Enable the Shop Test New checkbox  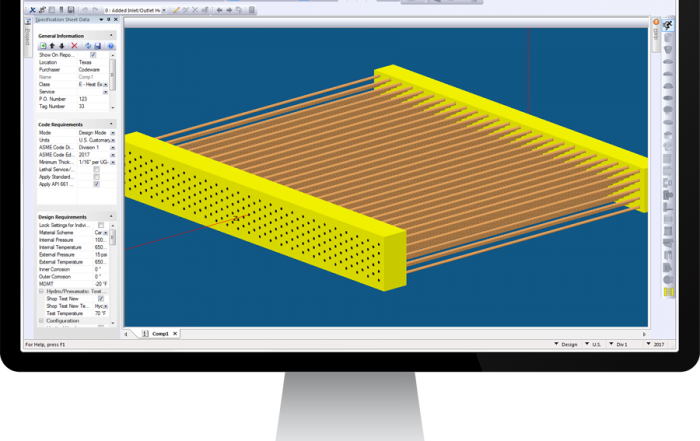[100, 298]
